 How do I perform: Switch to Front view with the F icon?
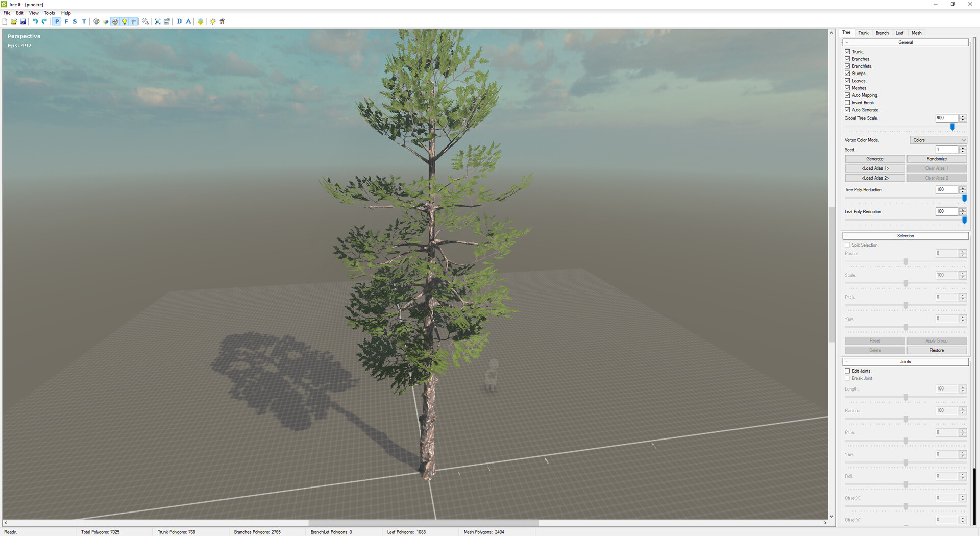pos(66,21)
